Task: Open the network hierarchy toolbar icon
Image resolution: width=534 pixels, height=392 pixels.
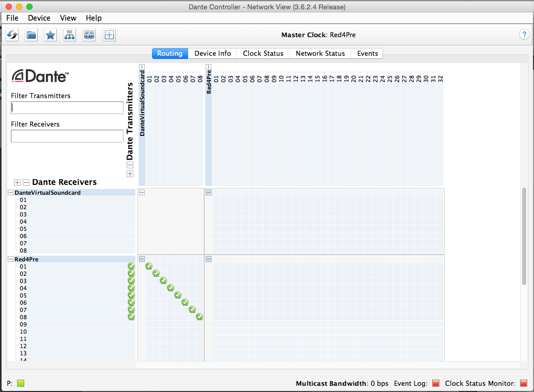Action: pos(69,35)
